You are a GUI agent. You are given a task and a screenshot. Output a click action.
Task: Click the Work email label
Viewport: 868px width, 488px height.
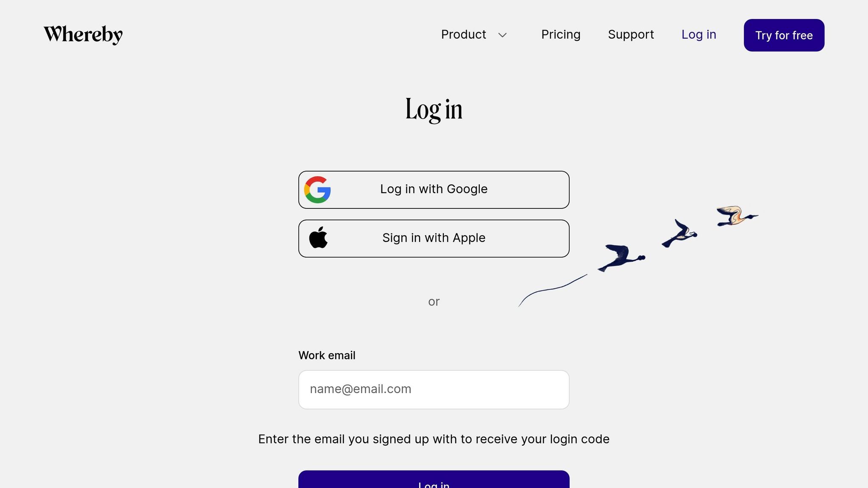coord(327,355)
